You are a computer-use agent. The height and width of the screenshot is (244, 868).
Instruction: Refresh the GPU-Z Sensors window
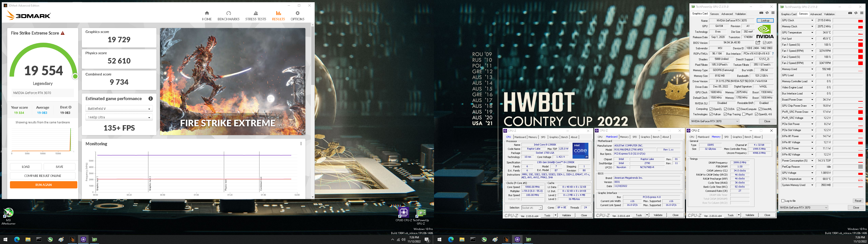coord(856,13)
